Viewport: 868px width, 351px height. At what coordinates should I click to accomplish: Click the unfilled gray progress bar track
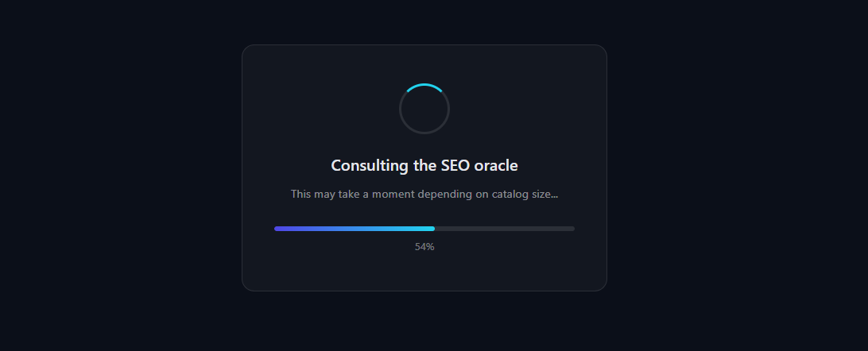505,229
